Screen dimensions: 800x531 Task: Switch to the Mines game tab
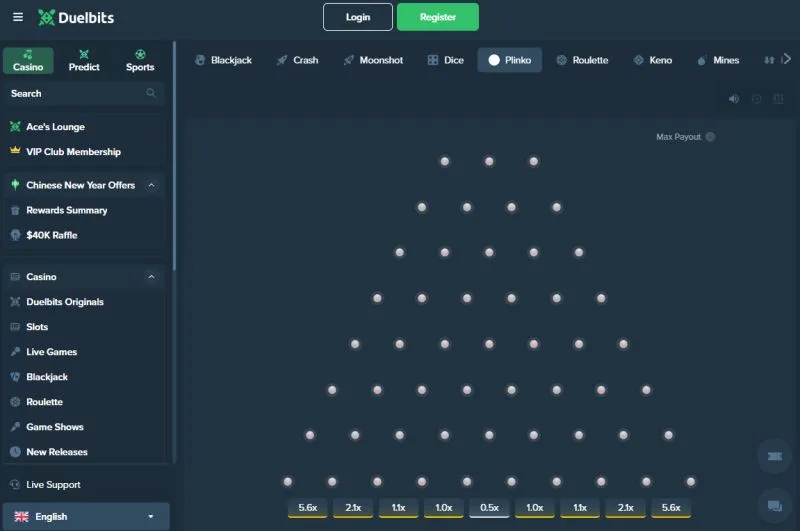(x=718, y=60)
